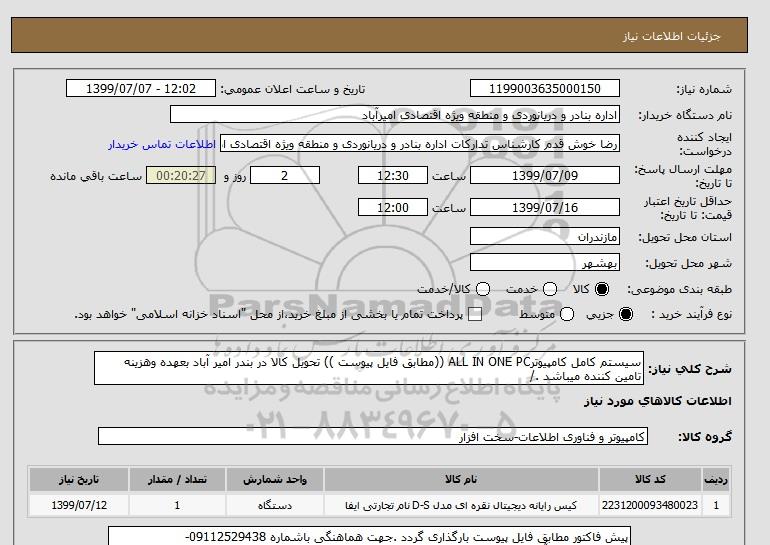Screen dimensions: 770x545
Task: Click the طبقه بندی موضوعی label
Action: 679,290
